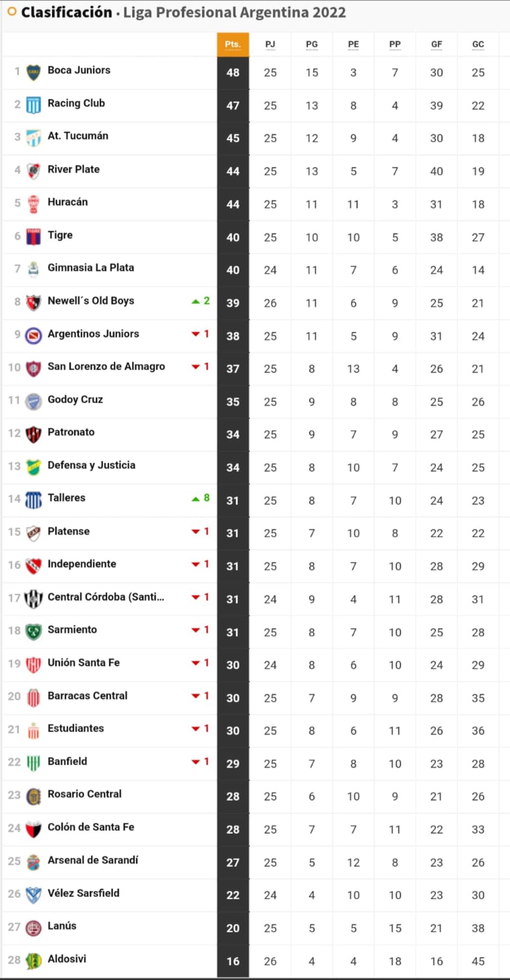Click the Colón de Santa Fe crest

33,829
